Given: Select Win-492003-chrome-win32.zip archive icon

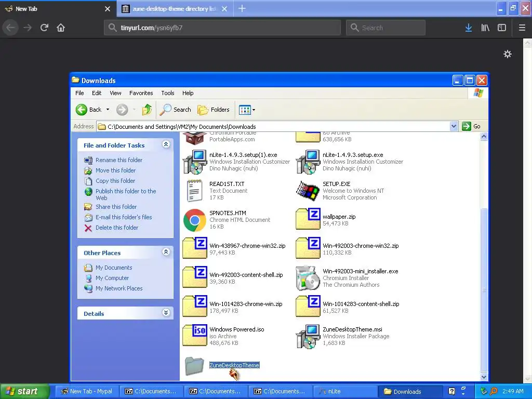Looking at the screenshot, I should pos(308,248).
